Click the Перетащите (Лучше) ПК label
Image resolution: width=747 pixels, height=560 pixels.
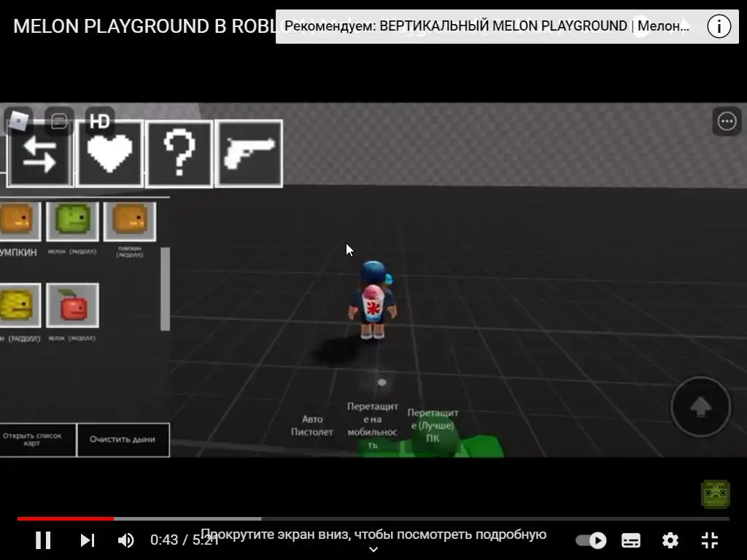point(433,425)
